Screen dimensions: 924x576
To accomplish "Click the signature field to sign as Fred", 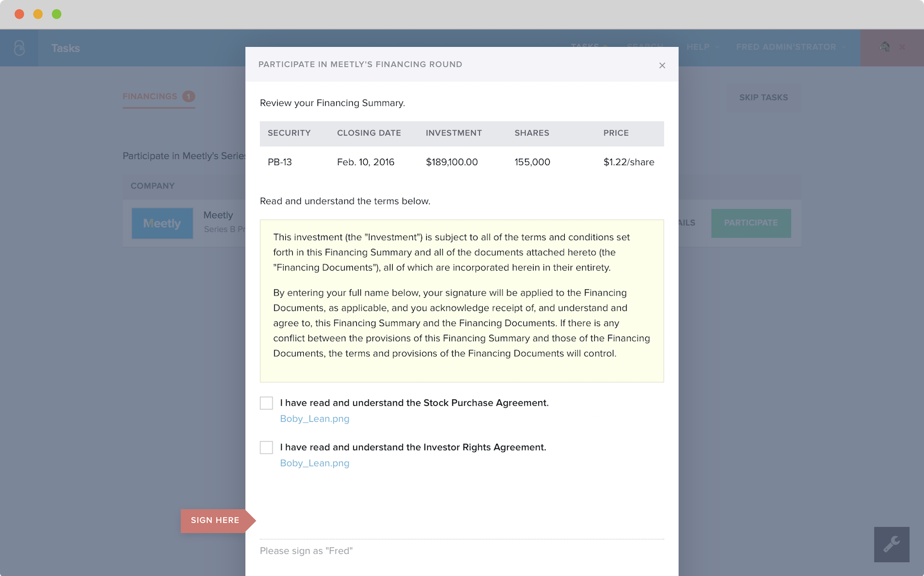I will pyautogui.click(x=461, y=551).
